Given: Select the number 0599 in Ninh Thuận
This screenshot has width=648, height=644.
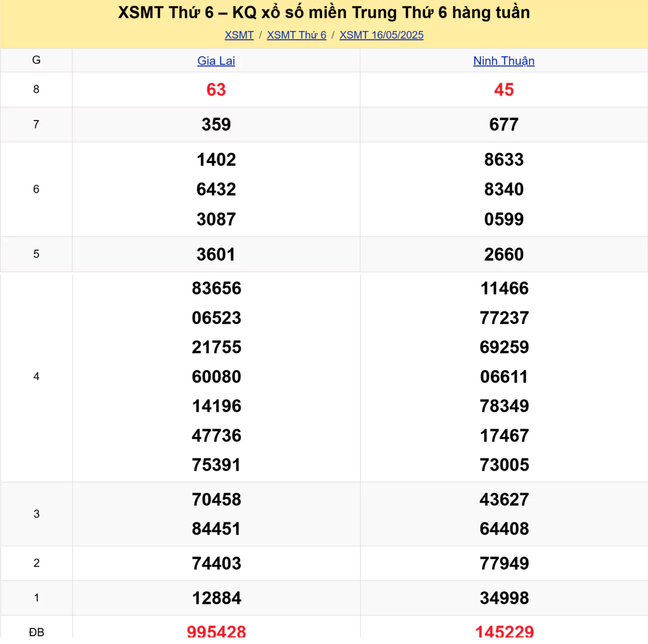Looking at the screenshot, I should click(504, 219).
